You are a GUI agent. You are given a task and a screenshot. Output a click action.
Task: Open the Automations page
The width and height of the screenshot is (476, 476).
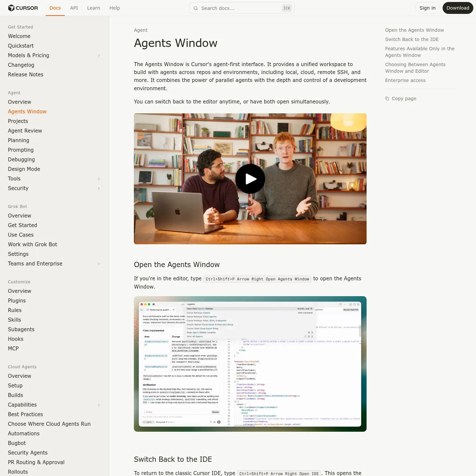tap(24, 434)
